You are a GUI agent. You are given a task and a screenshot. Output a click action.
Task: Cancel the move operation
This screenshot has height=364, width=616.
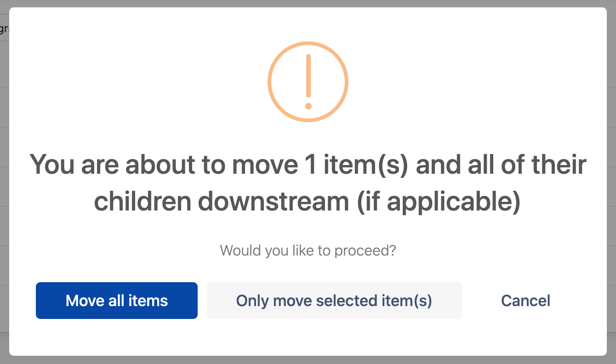click(x=525, y=301)
